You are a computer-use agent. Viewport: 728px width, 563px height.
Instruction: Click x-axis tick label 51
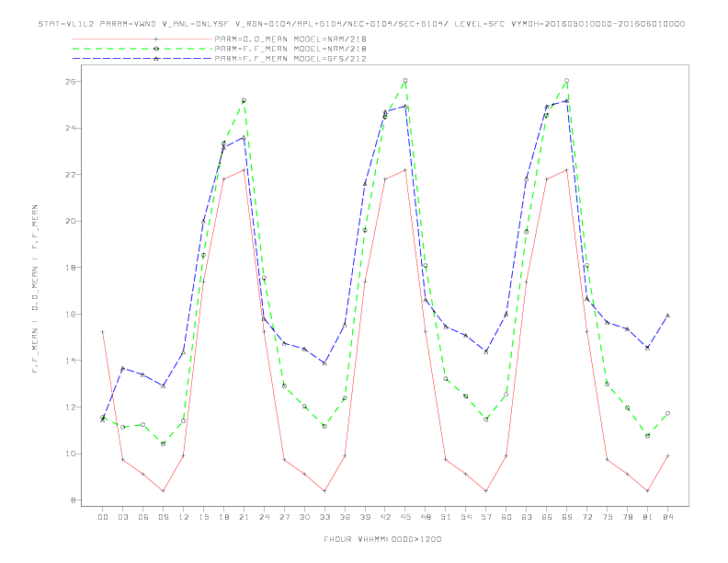[x=446, y=517]
